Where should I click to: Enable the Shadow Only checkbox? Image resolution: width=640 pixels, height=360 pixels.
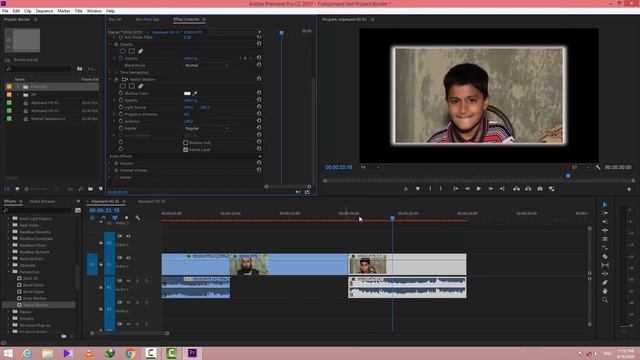(186, 142)
